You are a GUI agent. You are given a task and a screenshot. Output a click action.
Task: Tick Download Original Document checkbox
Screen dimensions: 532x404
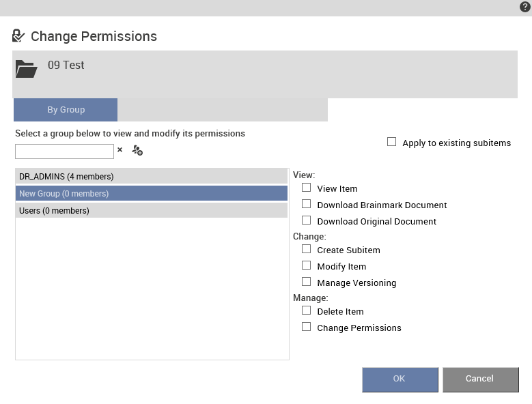(306, 220)
